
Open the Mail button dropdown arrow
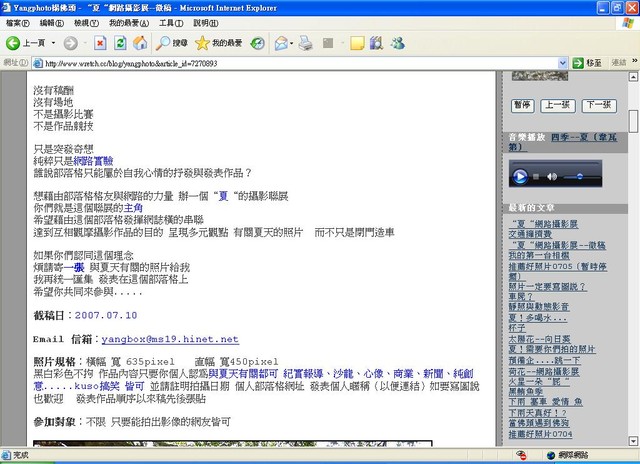(291, 43)
